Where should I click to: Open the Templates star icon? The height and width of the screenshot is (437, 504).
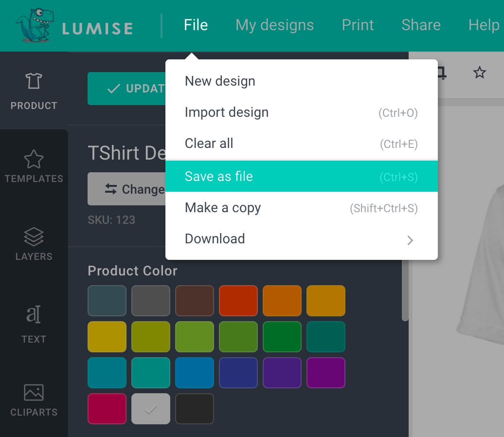pyautogui.click(x=34, y=159)
